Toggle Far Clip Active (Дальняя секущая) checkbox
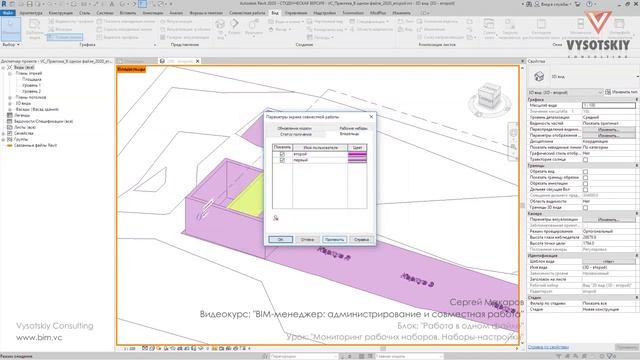 585,189
